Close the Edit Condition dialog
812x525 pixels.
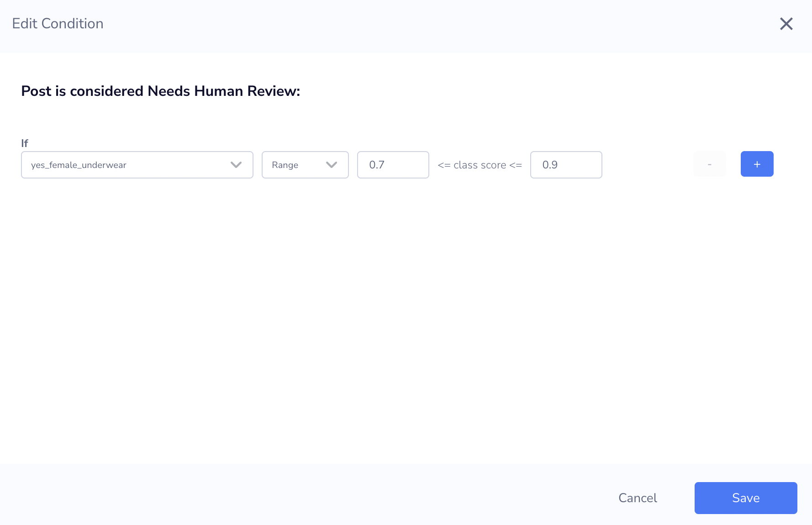click(x=786, y=24)
